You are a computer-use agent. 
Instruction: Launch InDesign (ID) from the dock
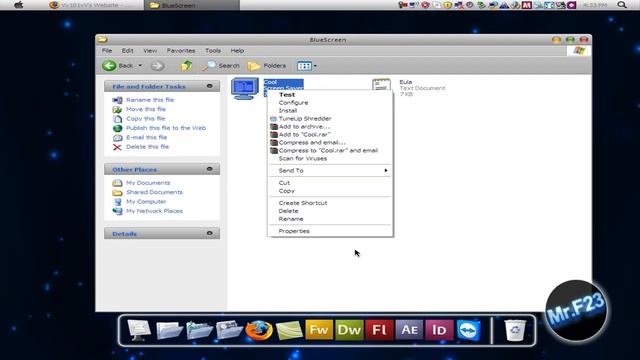(439, 330)
